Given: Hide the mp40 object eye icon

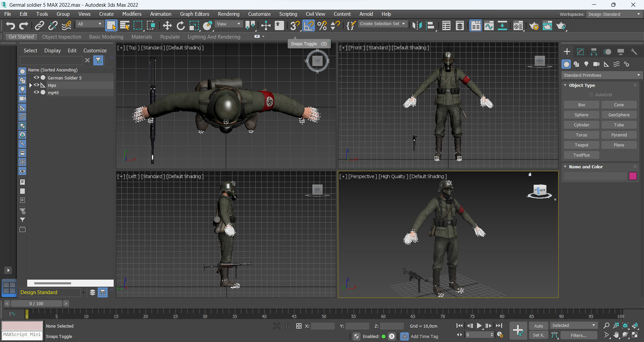Looking at the screenshot, I should [37, 93].
